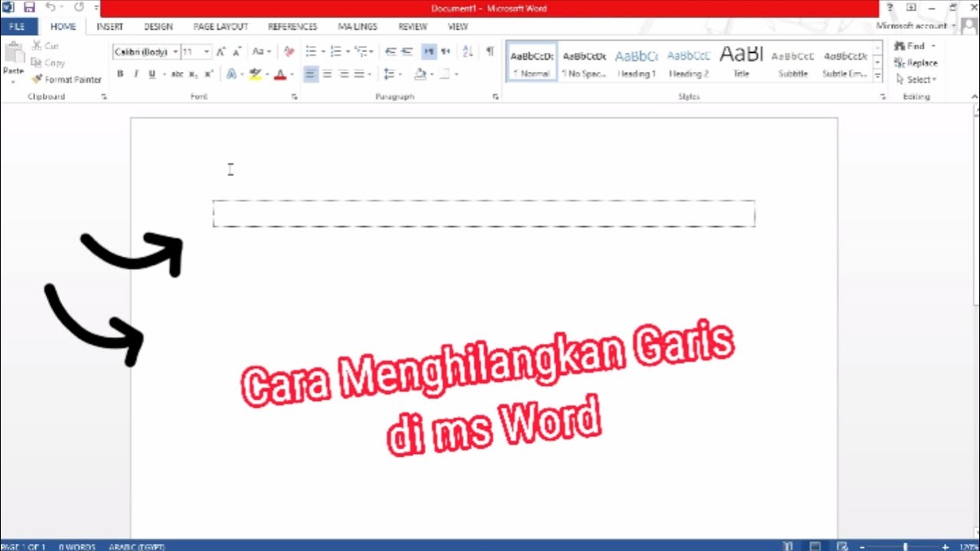980x551 pixels.
Task: Expand the Numbering dropdown
Action: pyautogui.click(x=348, y=52)
